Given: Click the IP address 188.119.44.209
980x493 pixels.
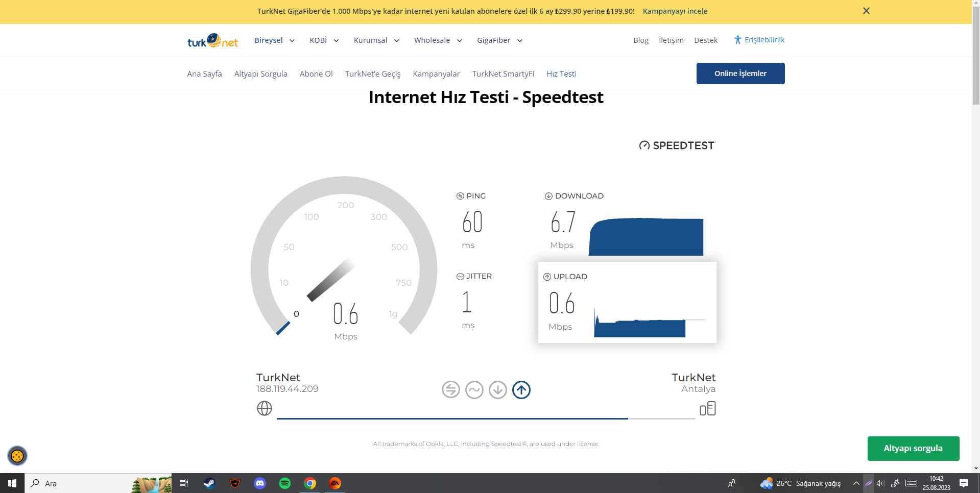Looking at the screenshot, I should pyautogui.click(x=287, y=389).
